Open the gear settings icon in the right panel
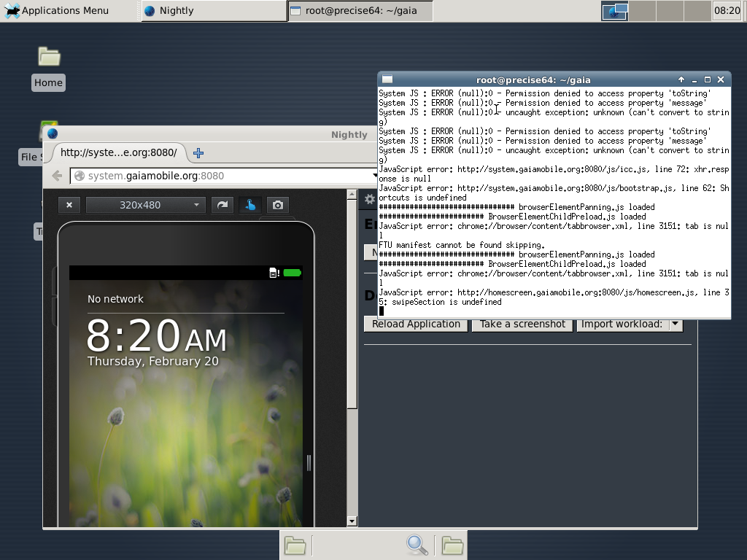Image resolution: width=747 pixels, height=560 pixels. (370, 199)
